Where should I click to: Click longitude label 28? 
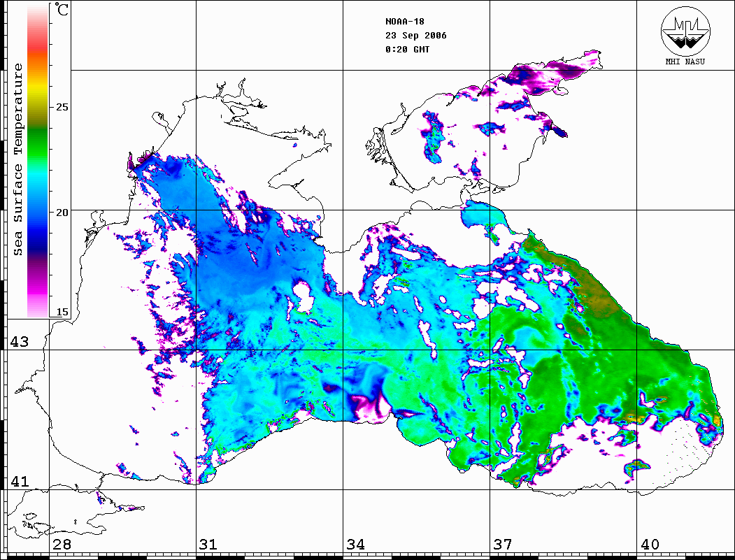pos(62,544)
